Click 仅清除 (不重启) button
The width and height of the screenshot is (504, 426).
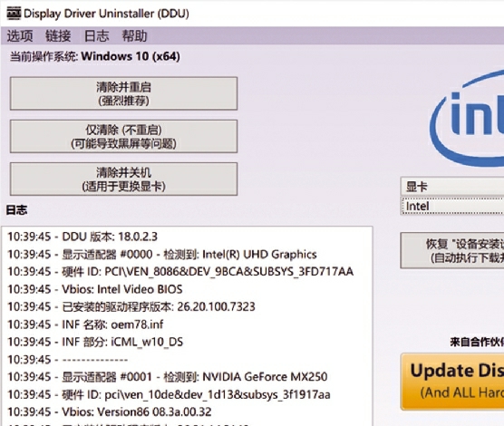(124, 136)
